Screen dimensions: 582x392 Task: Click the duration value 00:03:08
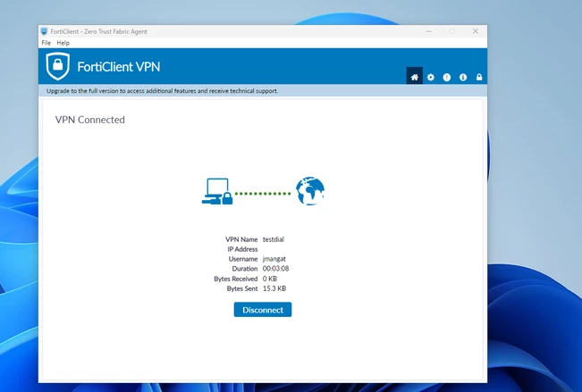pos(275,269)
